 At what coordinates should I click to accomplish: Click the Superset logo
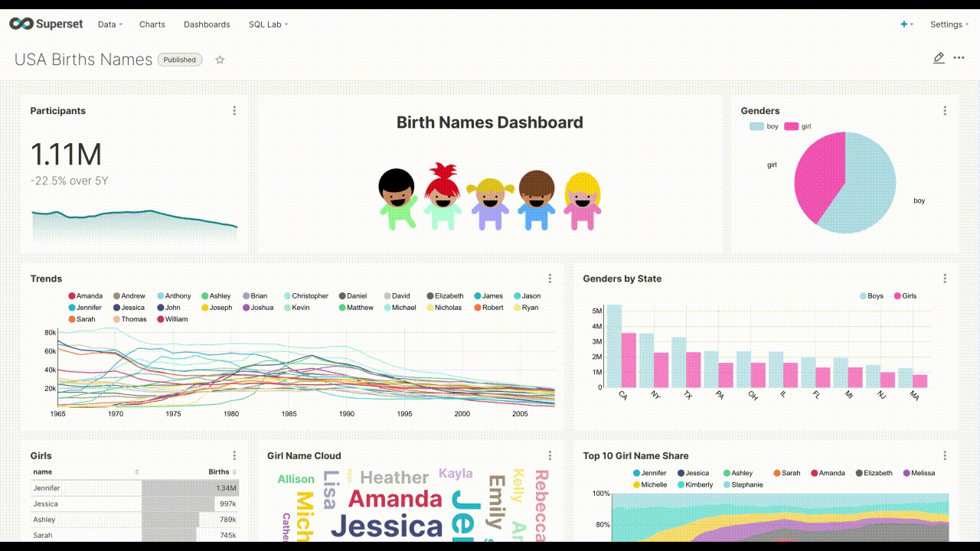46,24
